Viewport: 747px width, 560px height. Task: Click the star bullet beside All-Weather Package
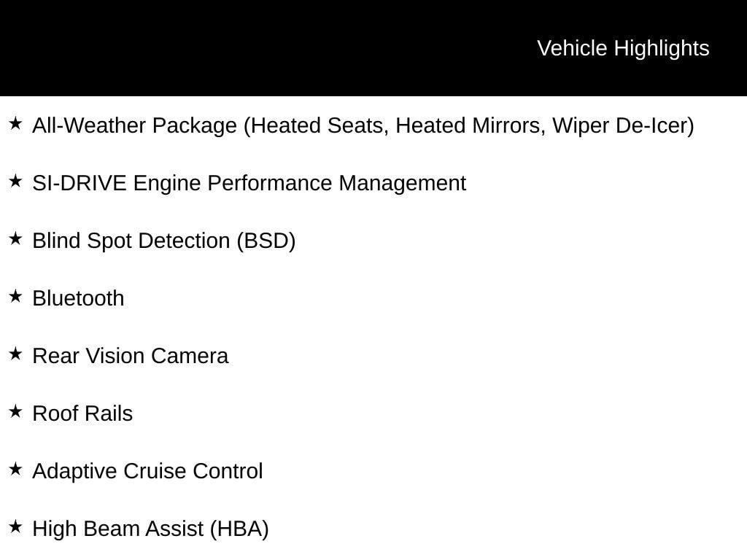pos(15,123)
